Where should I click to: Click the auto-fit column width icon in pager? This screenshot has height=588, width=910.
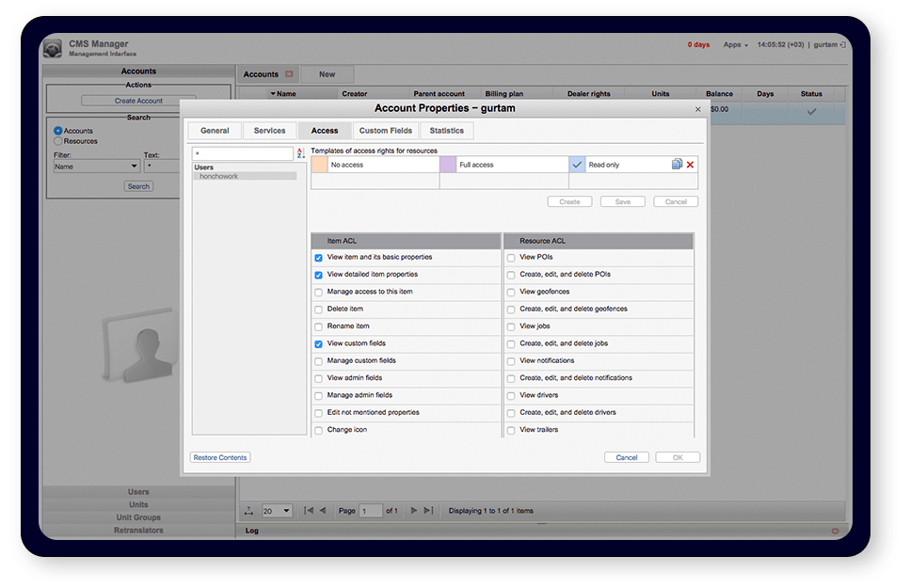248,511
